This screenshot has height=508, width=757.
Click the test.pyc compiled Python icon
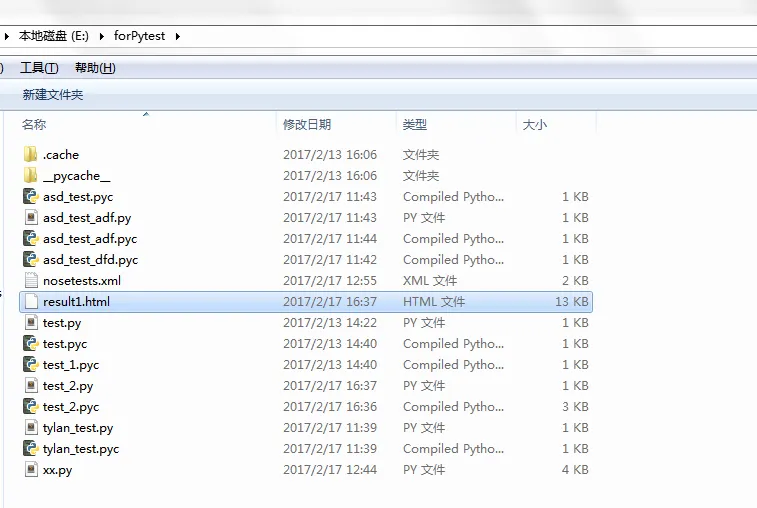tap(31, 343)
